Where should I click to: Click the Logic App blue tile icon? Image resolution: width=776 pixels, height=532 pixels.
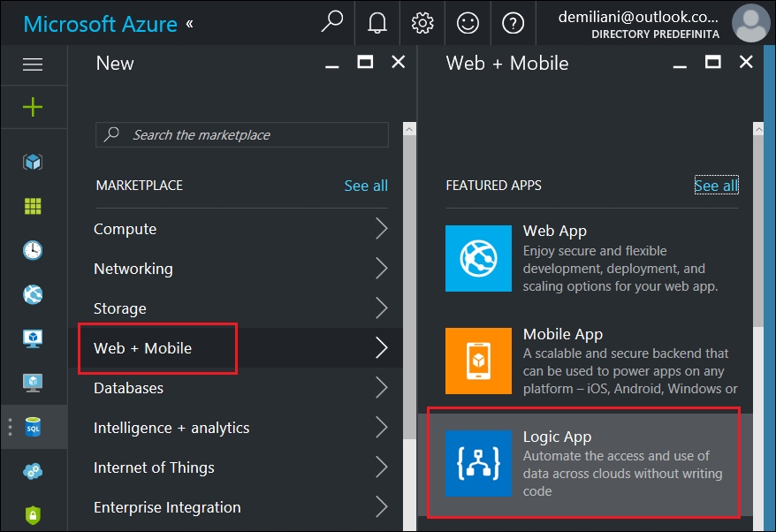pos(478,463)
